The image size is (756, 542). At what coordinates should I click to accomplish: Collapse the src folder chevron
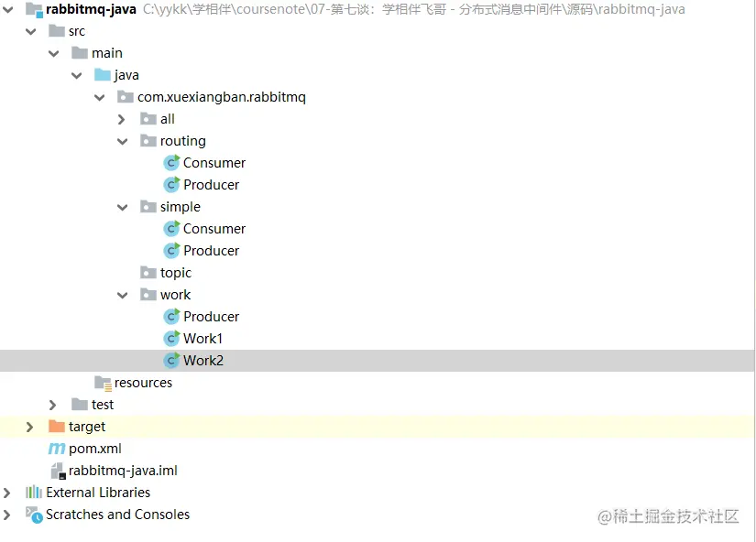pyautogui.click(x=31, y=32)
